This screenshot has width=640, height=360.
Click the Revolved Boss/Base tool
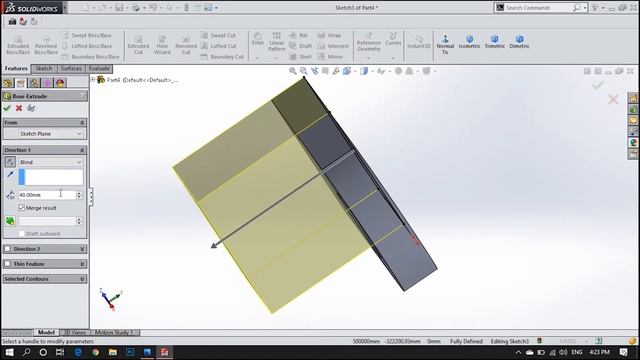(x=46, y=44)
